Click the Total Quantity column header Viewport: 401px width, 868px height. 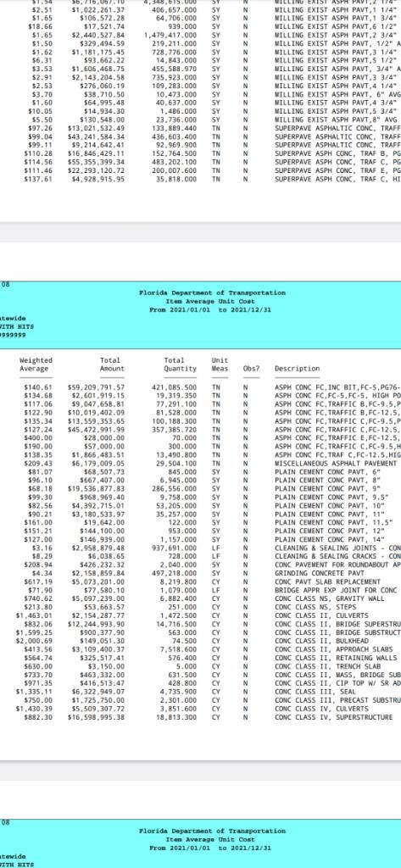point(180,364)
